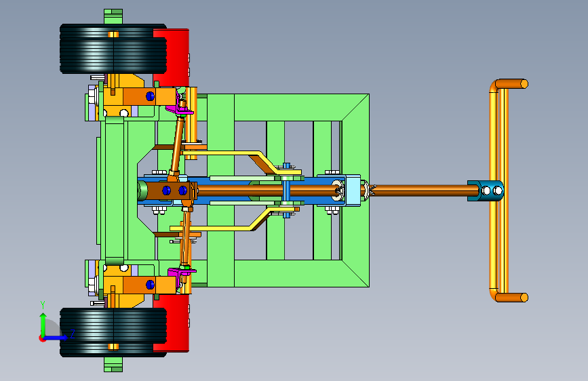Pick the lower red fender

click(x=178, y=323)
